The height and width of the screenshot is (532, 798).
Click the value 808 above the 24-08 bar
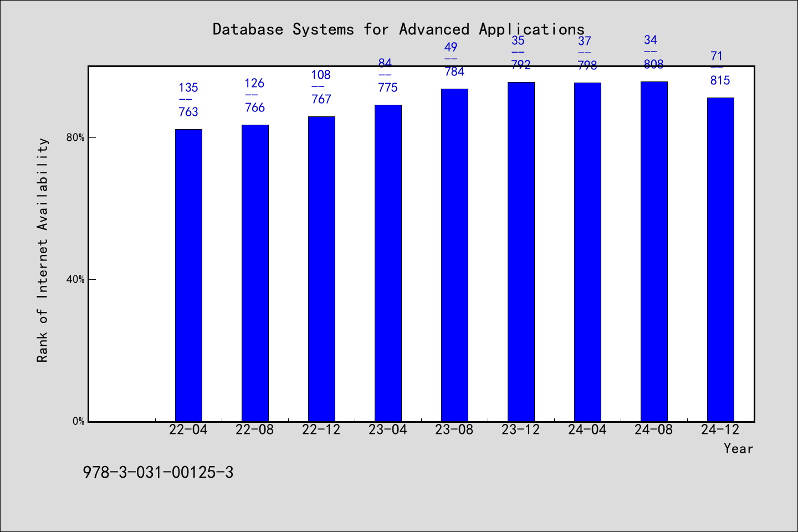tap(654, 64)
